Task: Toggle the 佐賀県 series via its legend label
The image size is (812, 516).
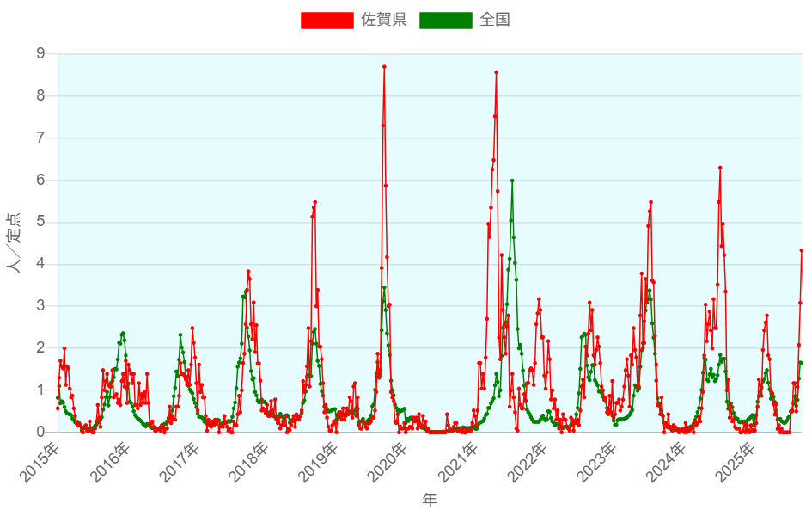Action: [x=383, y=20]
